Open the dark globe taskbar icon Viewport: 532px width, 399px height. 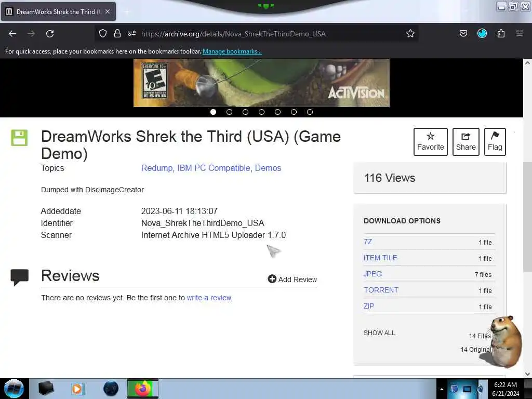tap(111, 389)
